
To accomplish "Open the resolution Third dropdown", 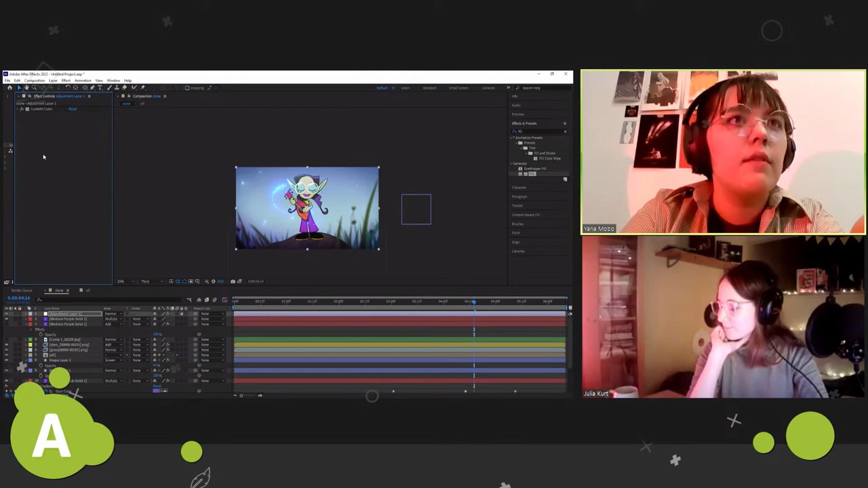I will (152, 281).
